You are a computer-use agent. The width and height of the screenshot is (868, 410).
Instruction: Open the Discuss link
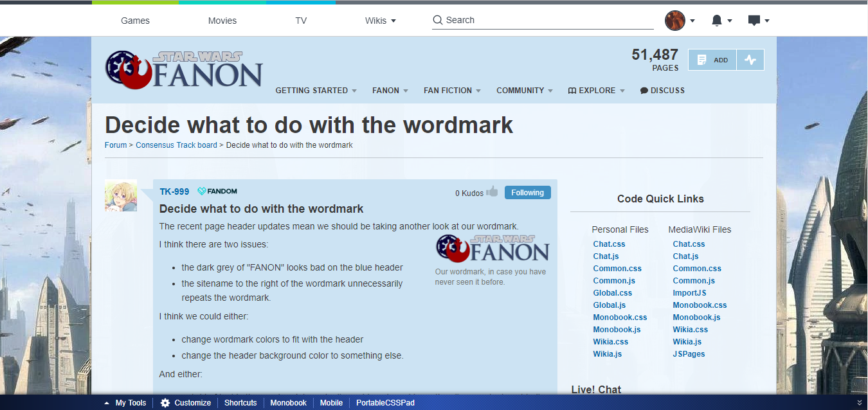tap(662, 91)
